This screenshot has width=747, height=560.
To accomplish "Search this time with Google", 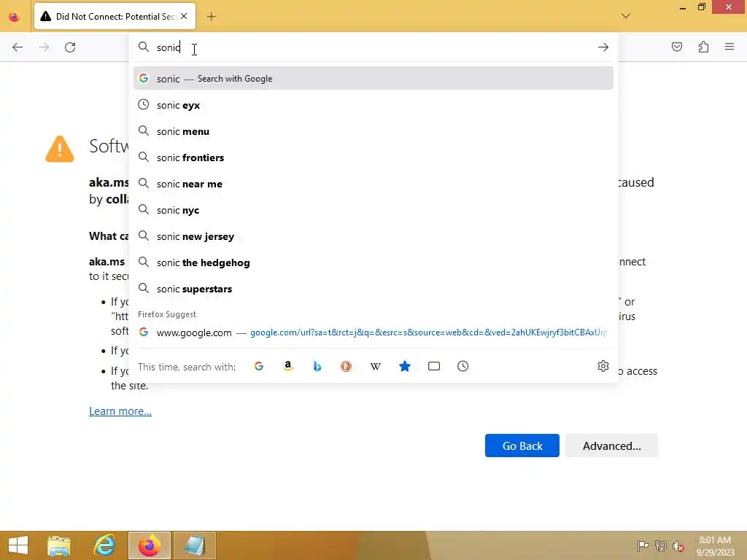I will (259, 366).
